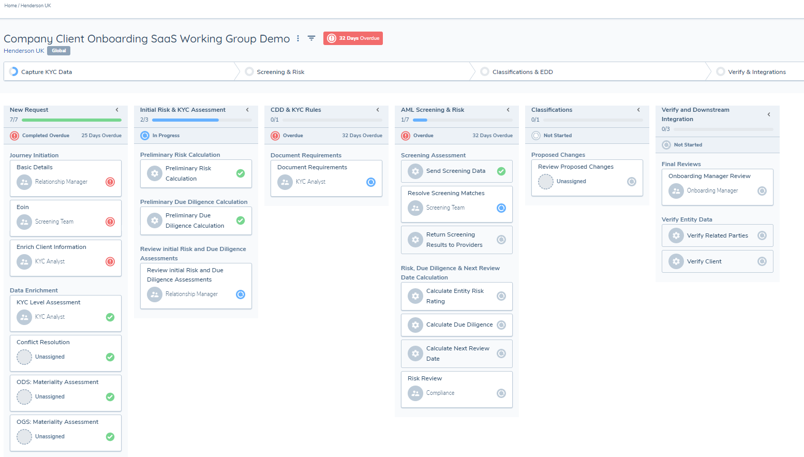This screenshot has width=804, height=457.
Task: Click the 'In Progress' status under Initial Risk
Action: click(x=166, y=136)
